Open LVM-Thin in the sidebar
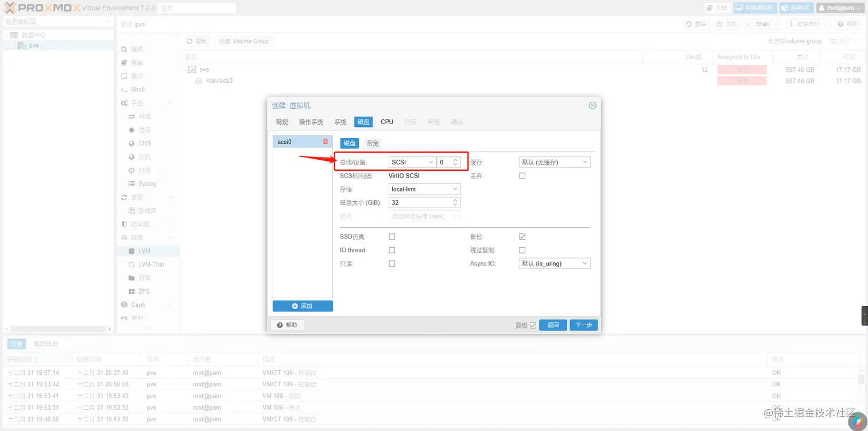 tap(151, 264)
